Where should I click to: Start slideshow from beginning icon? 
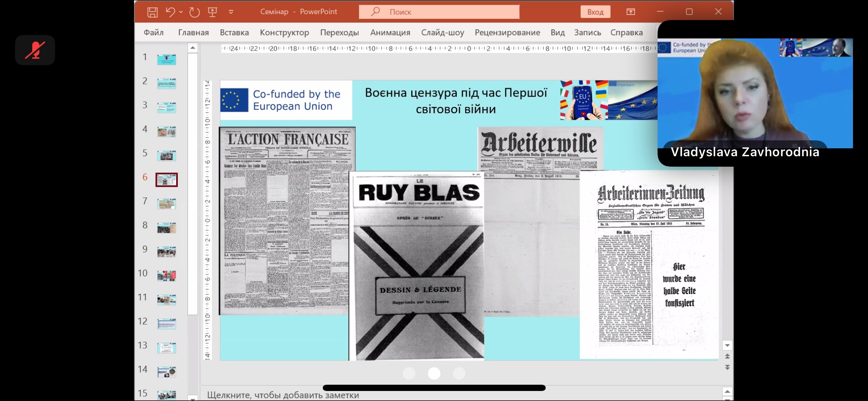213,12
